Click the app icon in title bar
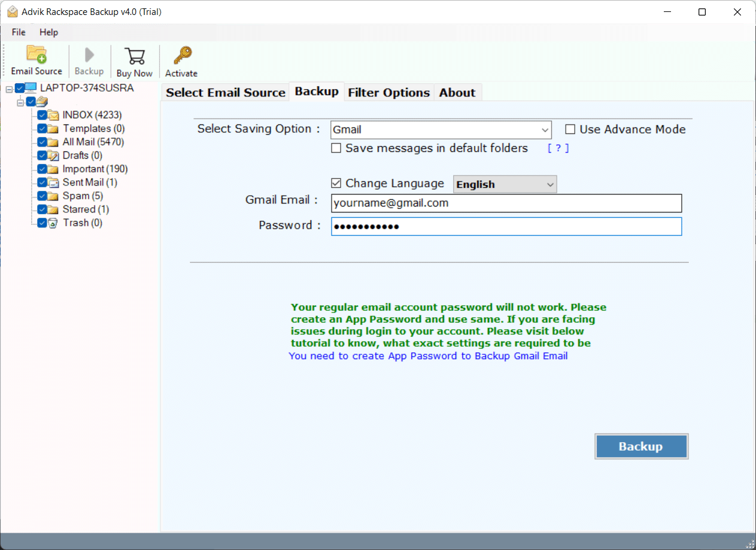This screenshot has width=756, height=550. coord(12,12)
